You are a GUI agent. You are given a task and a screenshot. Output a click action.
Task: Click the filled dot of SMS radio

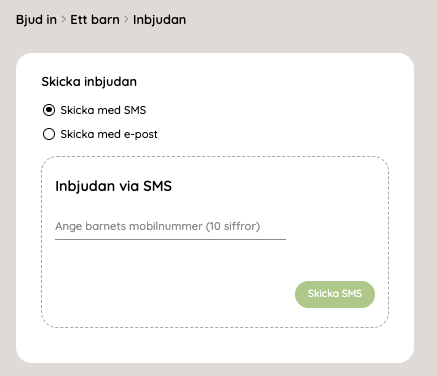click(49, 110)
